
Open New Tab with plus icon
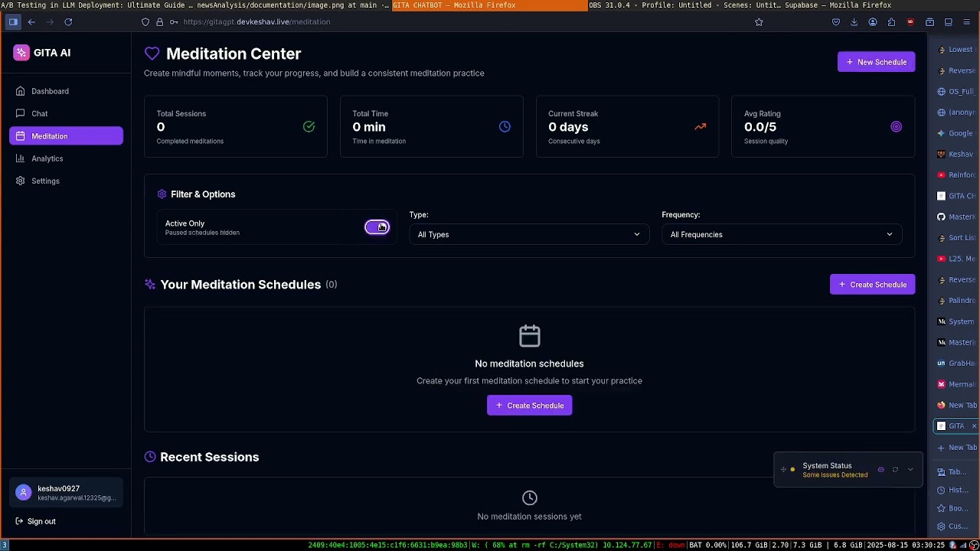tap(956, 448)
